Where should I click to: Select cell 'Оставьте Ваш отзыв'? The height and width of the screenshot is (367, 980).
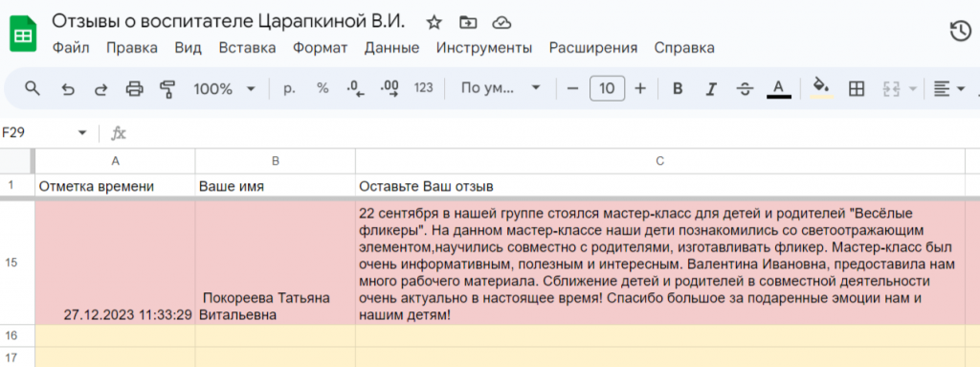[x=660, y=185]
